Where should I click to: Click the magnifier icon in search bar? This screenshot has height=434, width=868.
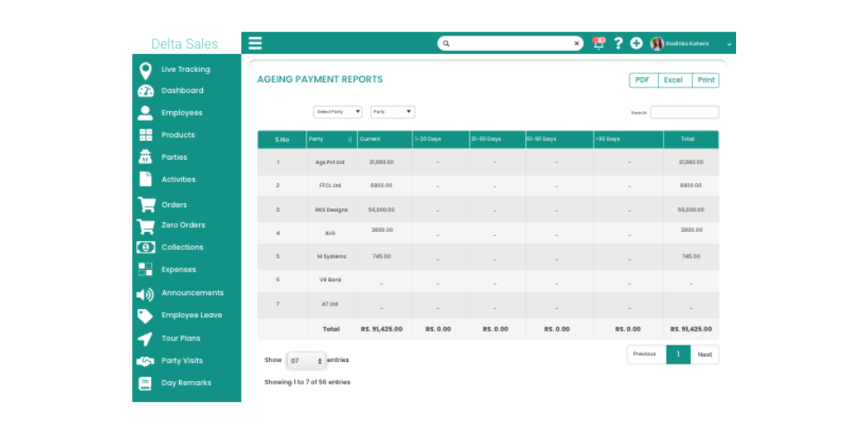coord(447,43)
